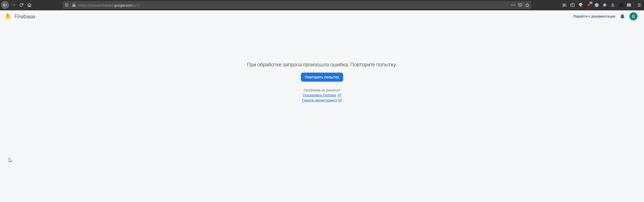
Task: Save page to Pocket
Action: pyautogui.click(x=520, y=5)
